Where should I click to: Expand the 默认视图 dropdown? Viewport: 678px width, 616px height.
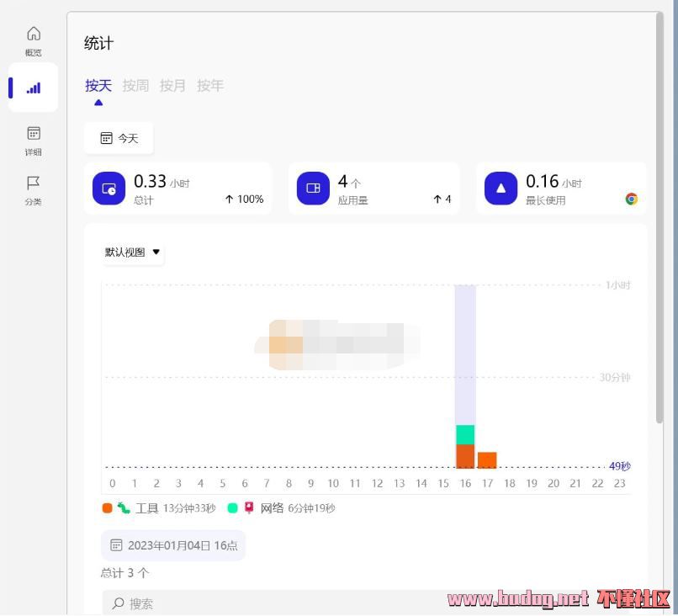[132, 252]
